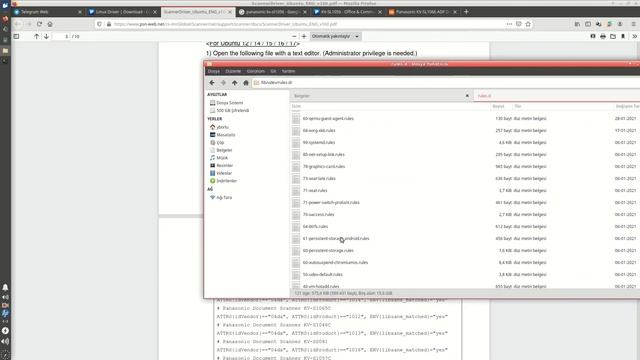
Task: Open Belgeler in sidebar places
Action: [x=221, y=150]
